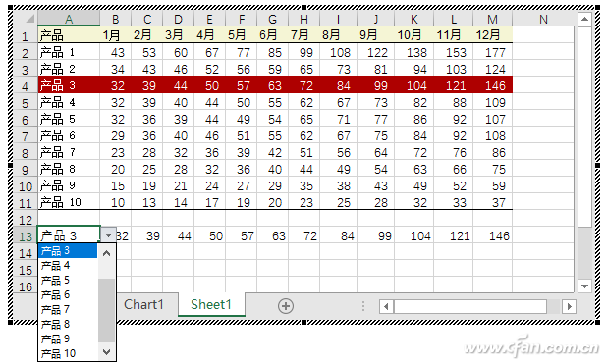605x364 pixels.
Task: Pick 产品 5 from the dropdown list
Action: tap(68, 280)
